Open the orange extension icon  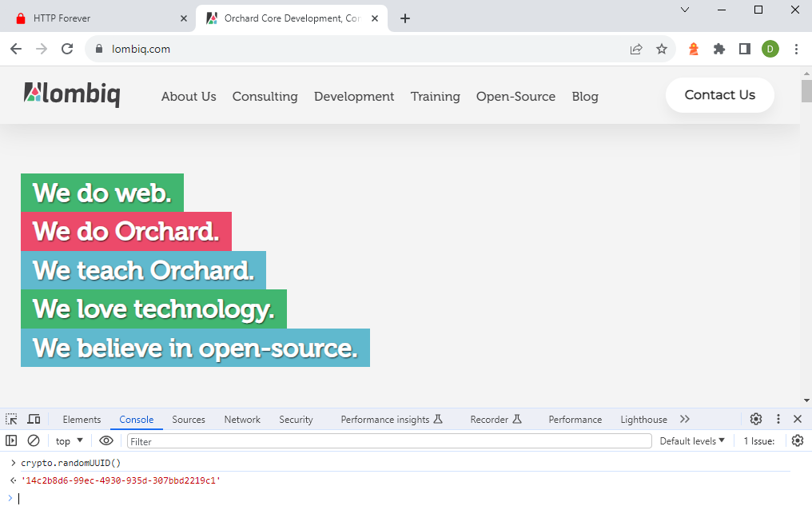694,49
